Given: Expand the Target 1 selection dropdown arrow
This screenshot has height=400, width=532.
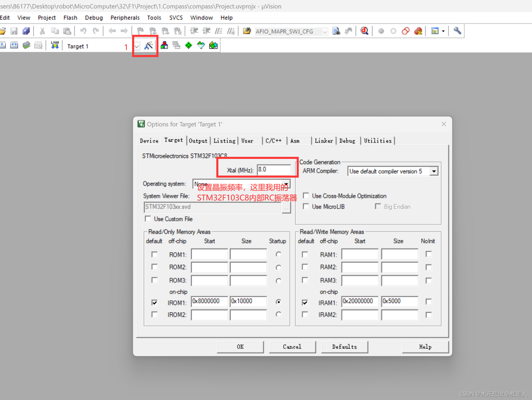Looking at the screenshot, I should click(137, 46).
